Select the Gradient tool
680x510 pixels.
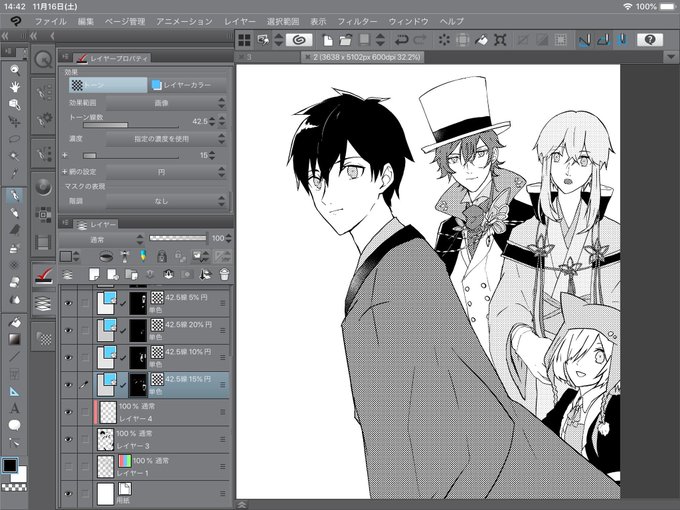pos(14,339)
